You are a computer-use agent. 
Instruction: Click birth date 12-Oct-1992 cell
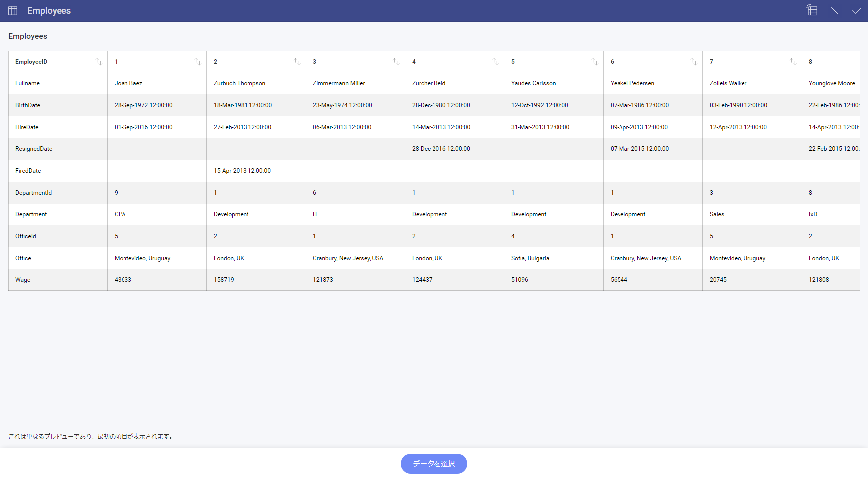coord(554,105)
